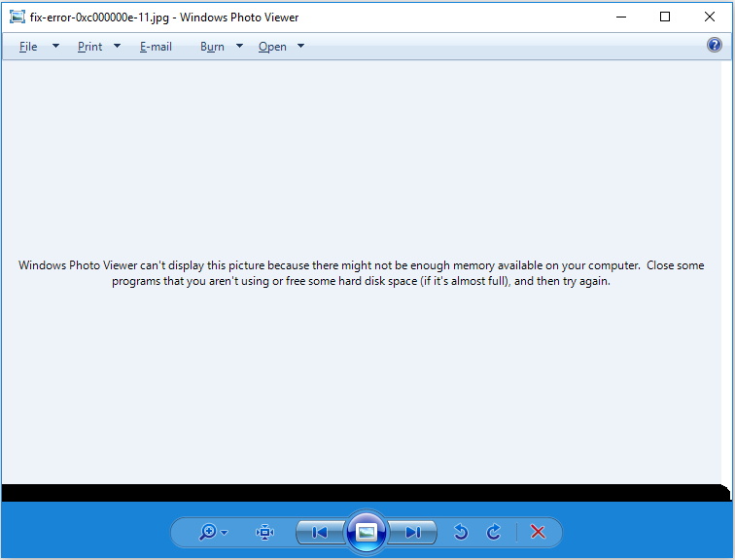Viewport: 735px width, 560px height.
Task: Expand the File menu arrow
Action: (x=55, y=46)
